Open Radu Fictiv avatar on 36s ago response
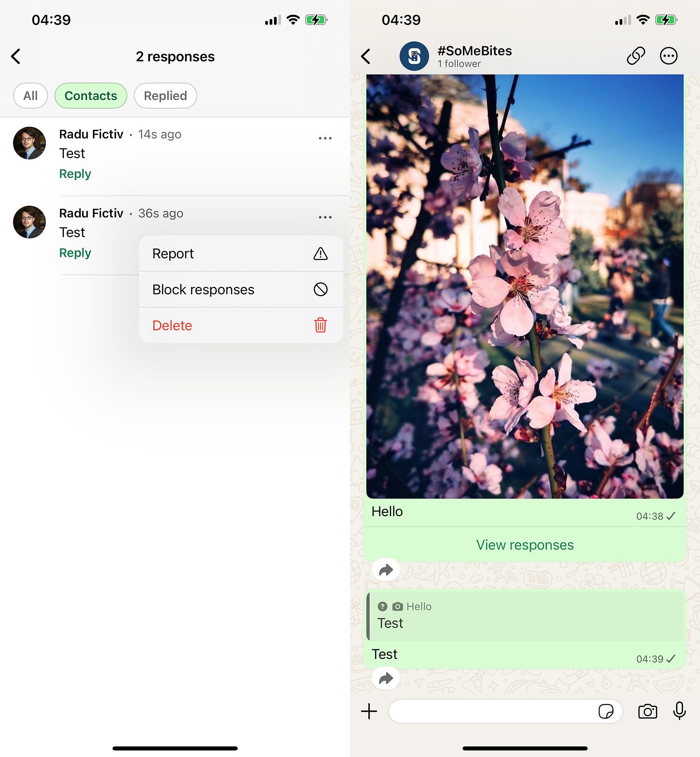Image resolution: width=700 pixels, height=757 pixels. (29, 222)
